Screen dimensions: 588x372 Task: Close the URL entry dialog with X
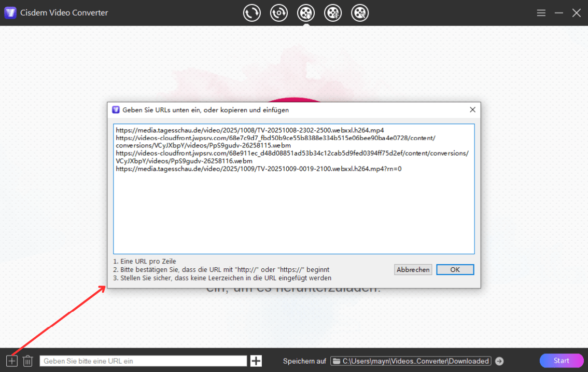coord(472,110)
